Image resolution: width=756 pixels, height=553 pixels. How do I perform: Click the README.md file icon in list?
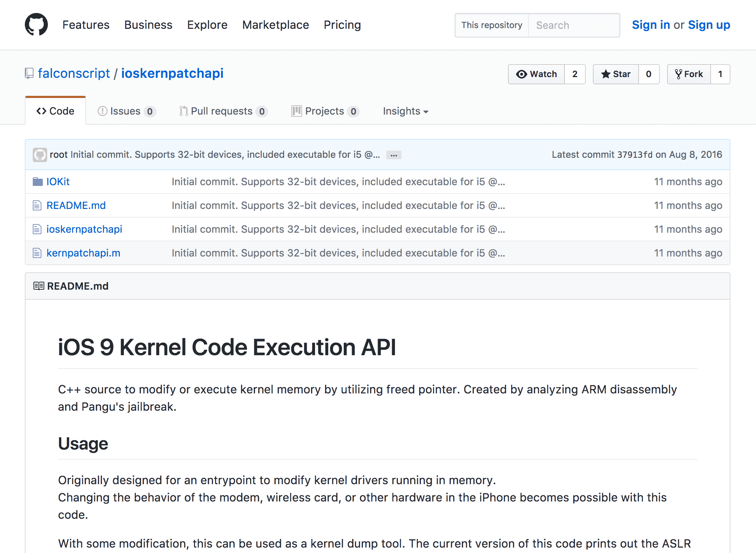pyautogui.click(x=37, y=205)
